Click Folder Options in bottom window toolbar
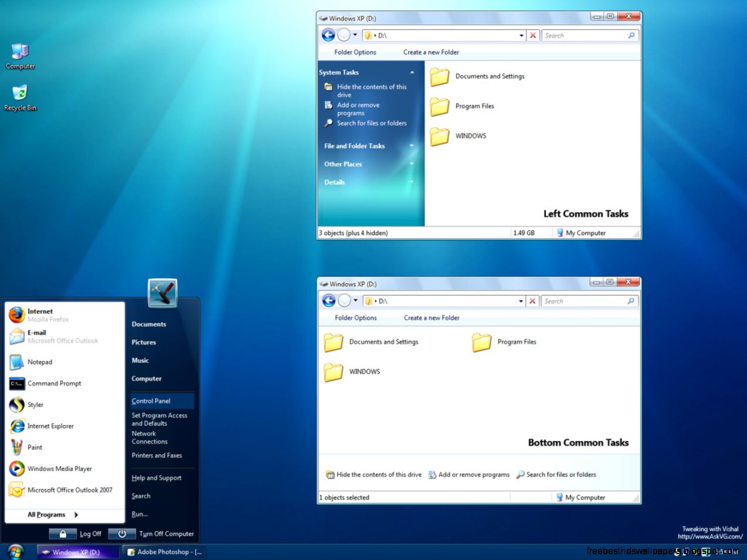The width and height of the screenshot is (747, 560). (x=356, y=318)
